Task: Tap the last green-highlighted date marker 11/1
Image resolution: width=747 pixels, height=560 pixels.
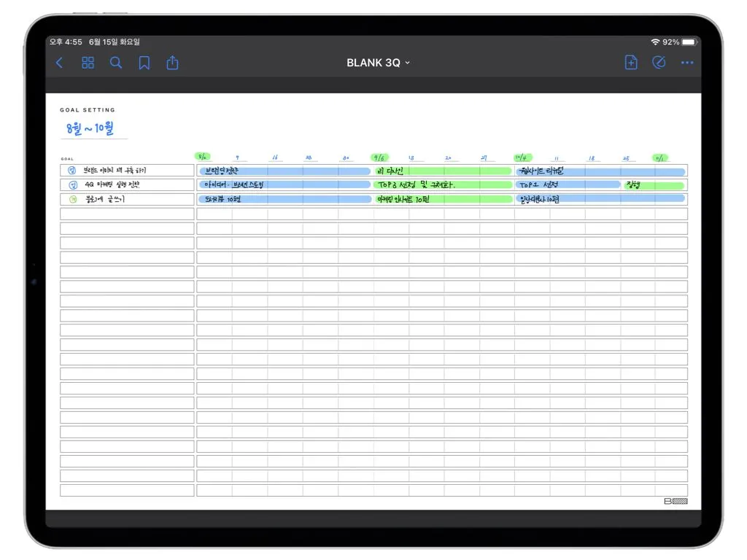Action: pyautogui.click(x=659, y=158)
